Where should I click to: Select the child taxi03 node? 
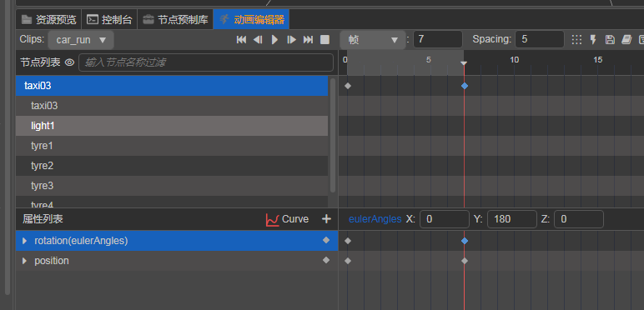click(172, 106)
